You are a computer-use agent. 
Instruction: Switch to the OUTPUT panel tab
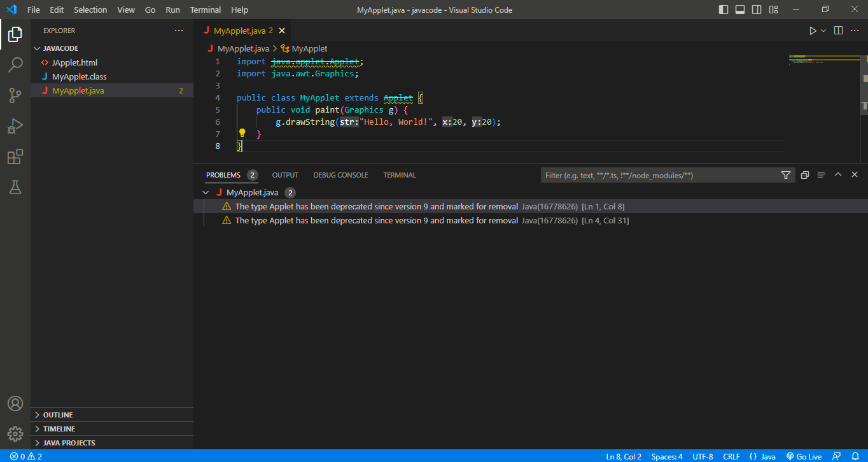(x=285, y=175)
